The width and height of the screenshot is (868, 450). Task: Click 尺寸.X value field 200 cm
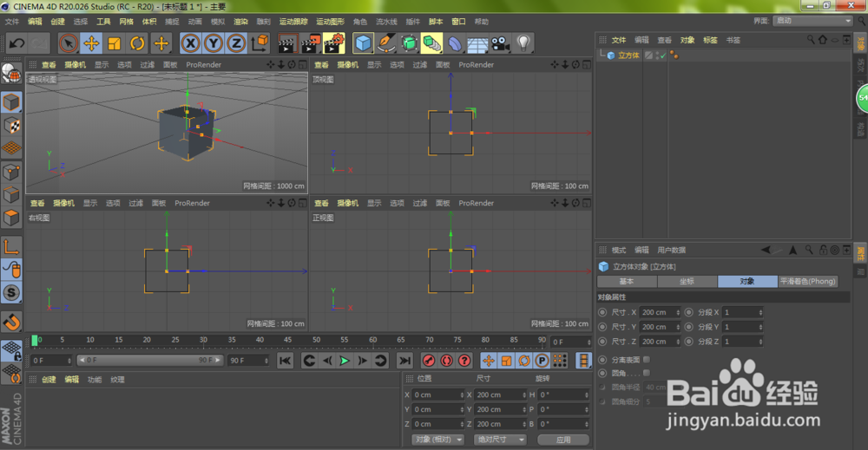click(x=660, y=312)
